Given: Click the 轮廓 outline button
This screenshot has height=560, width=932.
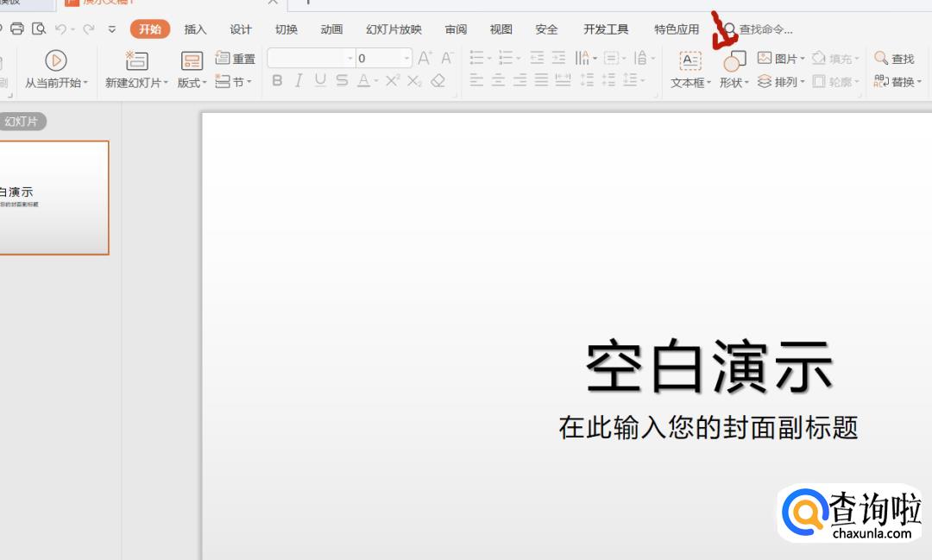Looking at the screenshot, I should (835, 81).
